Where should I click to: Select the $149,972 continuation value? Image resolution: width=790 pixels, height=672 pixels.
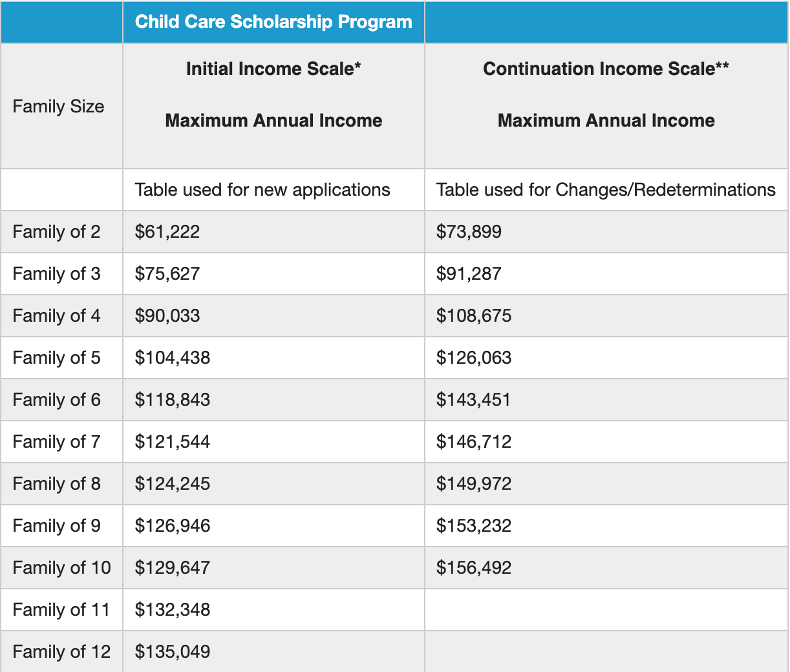tap(474, 484)
